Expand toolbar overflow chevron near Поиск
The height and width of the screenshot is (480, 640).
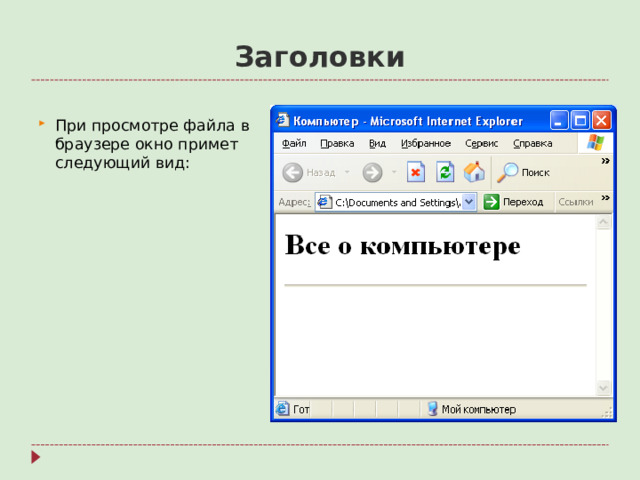(605, 161)
